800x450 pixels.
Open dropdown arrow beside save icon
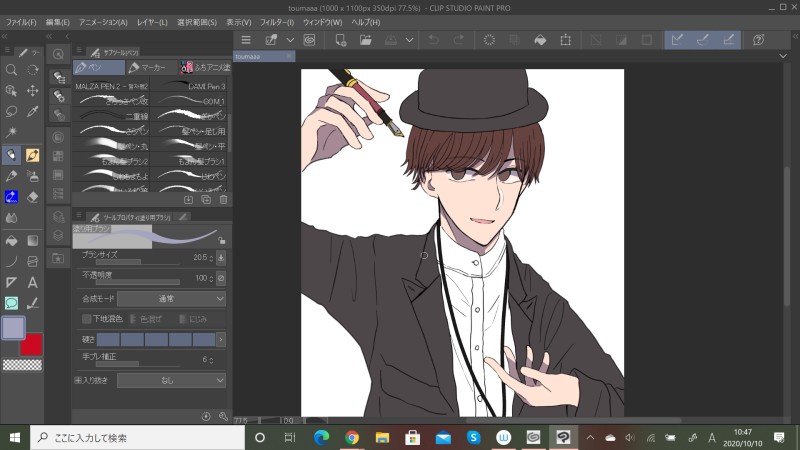409,40
